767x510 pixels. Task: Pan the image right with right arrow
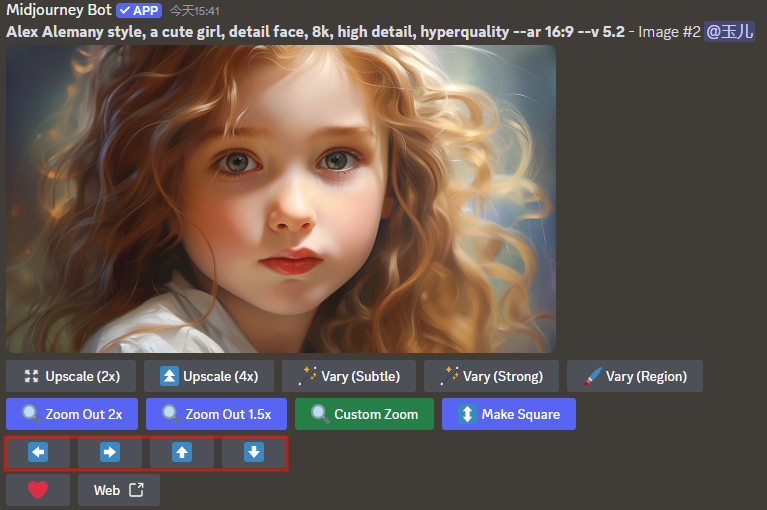[110, 452]
